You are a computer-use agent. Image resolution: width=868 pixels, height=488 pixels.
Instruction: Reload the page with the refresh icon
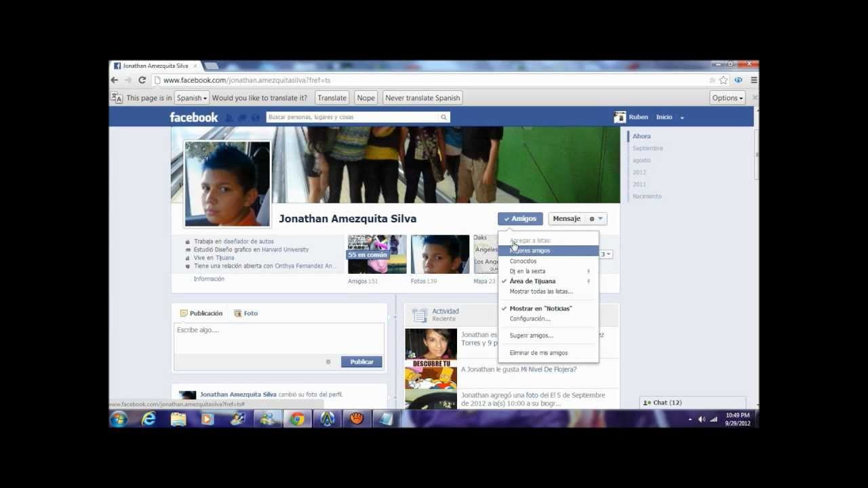(x=142, y=80)
